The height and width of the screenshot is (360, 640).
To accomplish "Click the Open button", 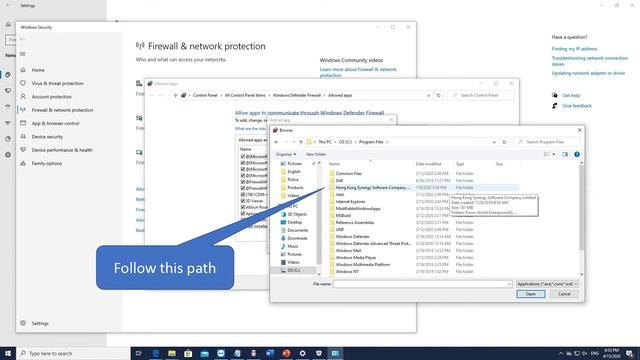I will pos(531,294).
